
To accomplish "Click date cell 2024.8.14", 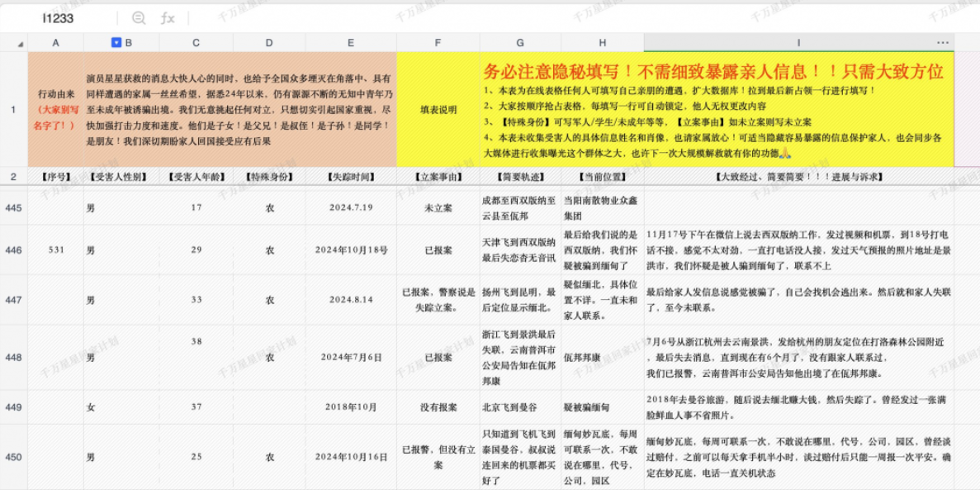I will 351,300.
